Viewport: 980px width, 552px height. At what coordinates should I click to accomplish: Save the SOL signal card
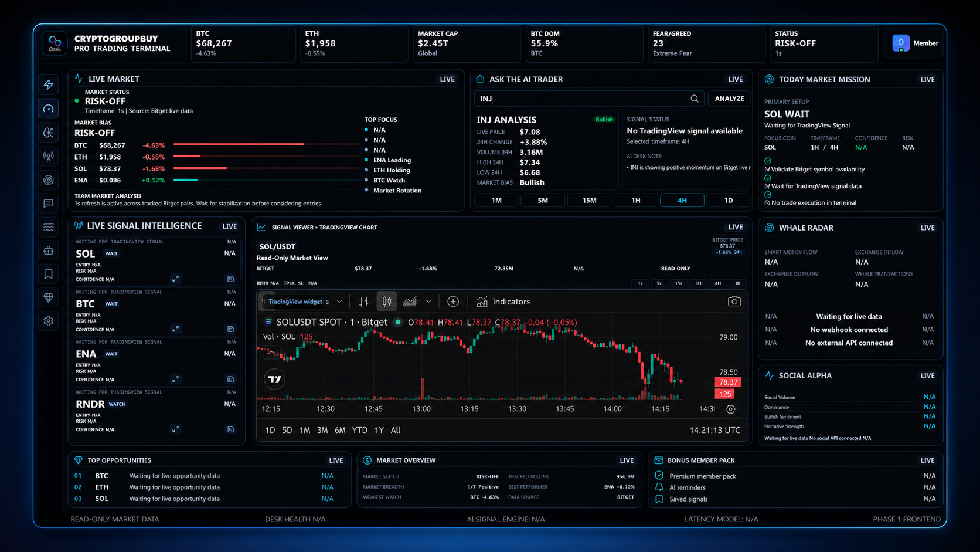tap(231, 279)
